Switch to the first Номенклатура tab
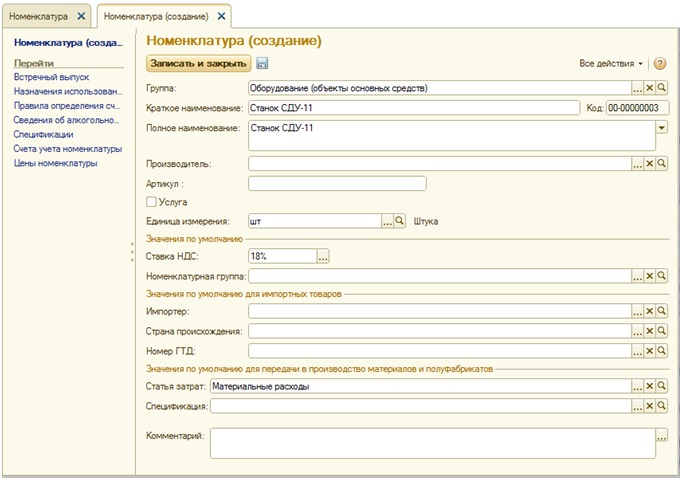 (x=41, y=17)
